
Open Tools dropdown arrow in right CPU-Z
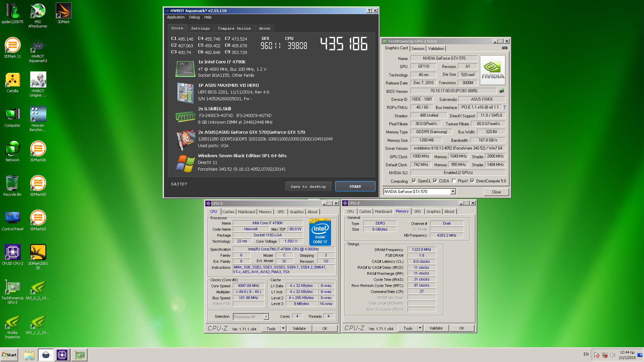pos(420,328)
